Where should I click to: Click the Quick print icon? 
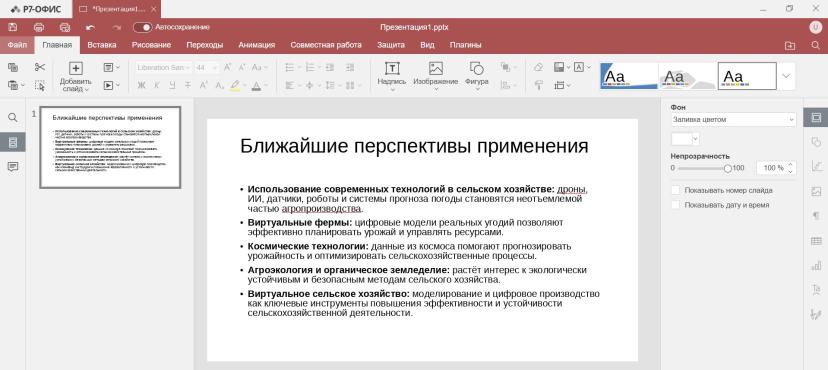click(x=65, y=27)
